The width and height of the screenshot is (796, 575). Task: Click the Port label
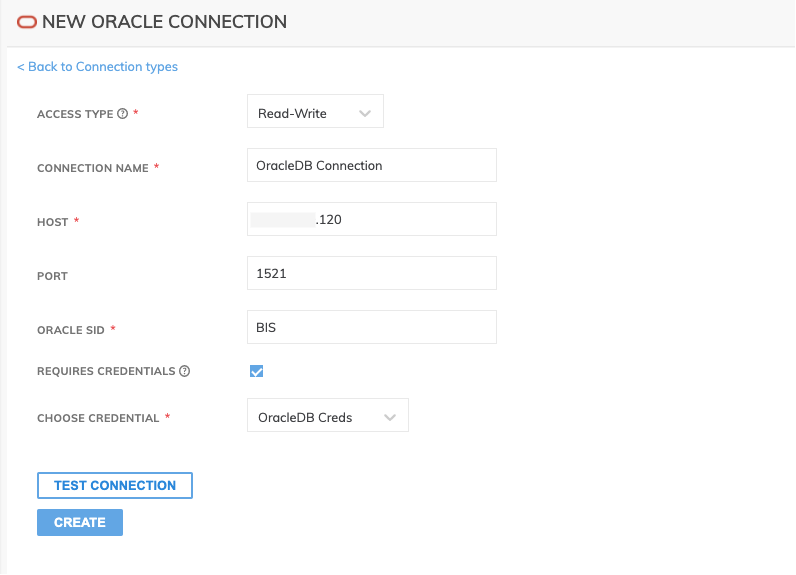[52, 276]
